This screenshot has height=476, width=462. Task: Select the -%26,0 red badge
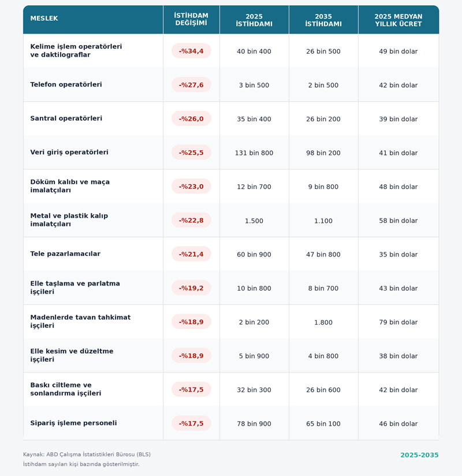point(191,118)
